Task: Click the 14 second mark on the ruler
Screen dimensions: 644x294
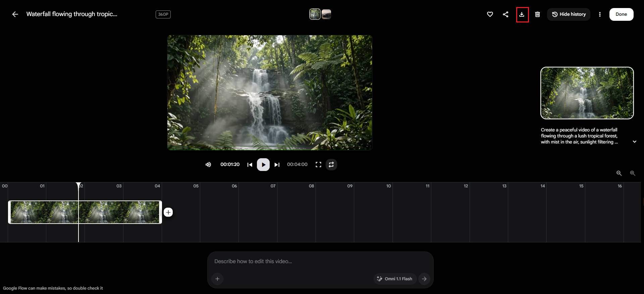Action: [x=543, y=186]
